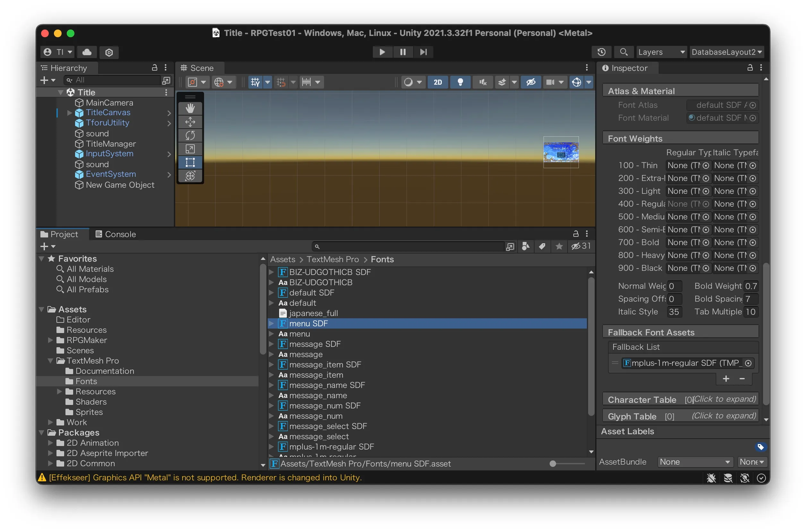Open Project search-in picker icon
Viewport: 806px width, 532px height.
click(x=510, y=247)
